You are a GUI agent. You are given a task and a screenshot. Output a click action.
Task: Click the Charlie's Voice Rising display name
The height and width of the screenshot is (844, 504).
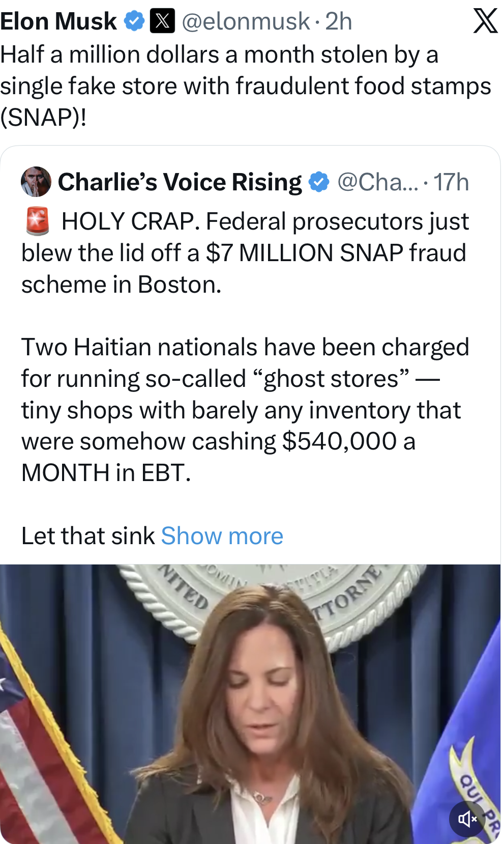[180, 182]
